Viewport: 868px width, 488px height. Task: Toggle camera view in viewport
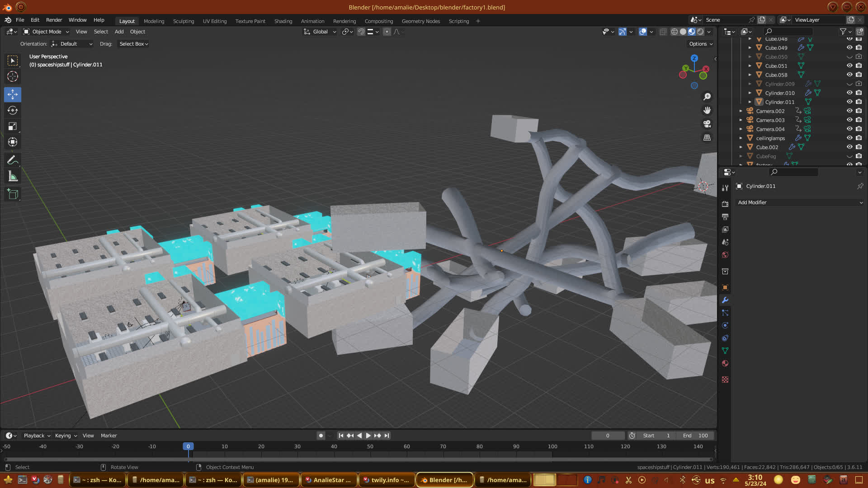click(x=707, y=124)
